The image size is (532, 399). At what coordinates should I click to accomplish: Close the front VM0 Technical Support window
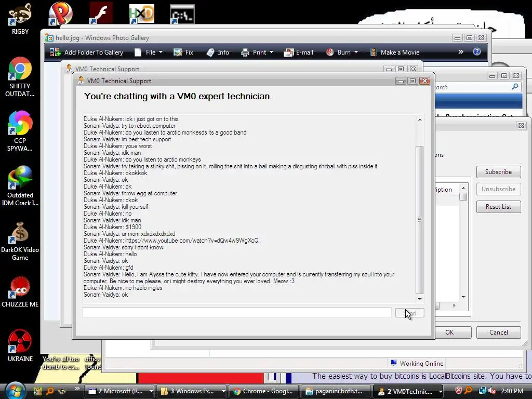coord(424,81)
